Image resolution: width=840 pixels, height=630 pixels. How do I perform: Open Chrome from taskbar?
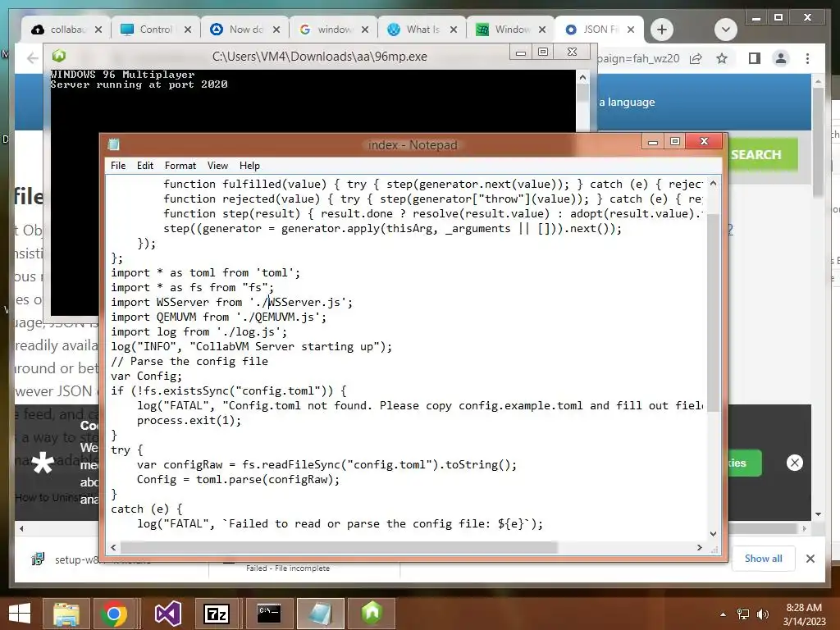[x=113, y=614]
